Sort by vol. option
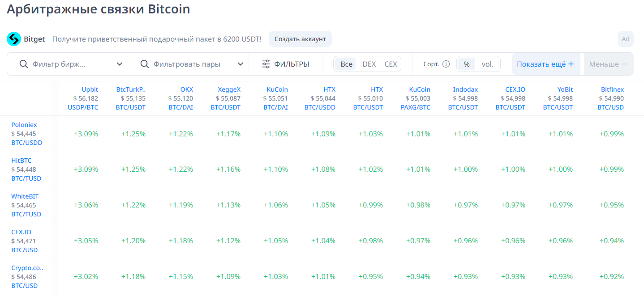Viewport: 644px width, 296px height. tap(487, 64)
